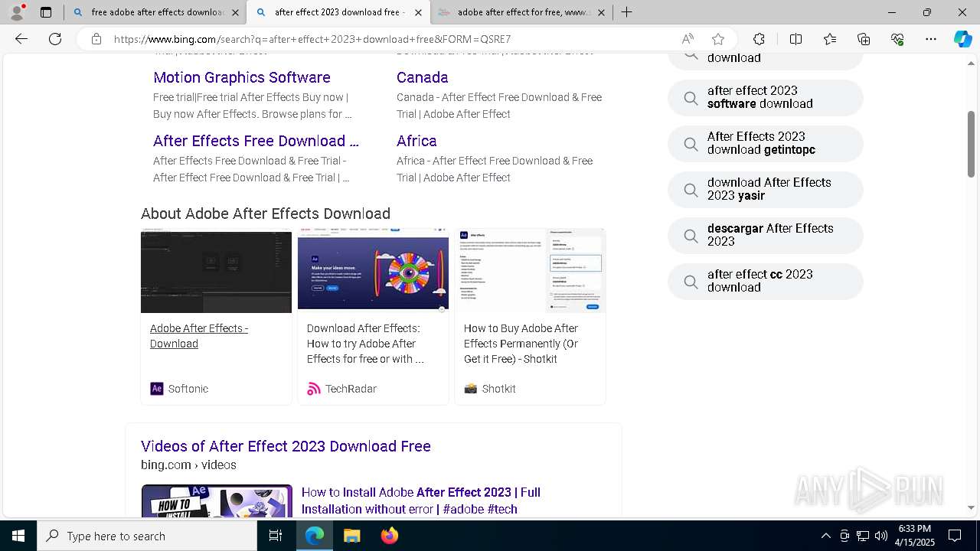Viewport: 980px width, 551px height.
Task: Open Microsoft Edge from the taskbar
Action: coord(315,536)
